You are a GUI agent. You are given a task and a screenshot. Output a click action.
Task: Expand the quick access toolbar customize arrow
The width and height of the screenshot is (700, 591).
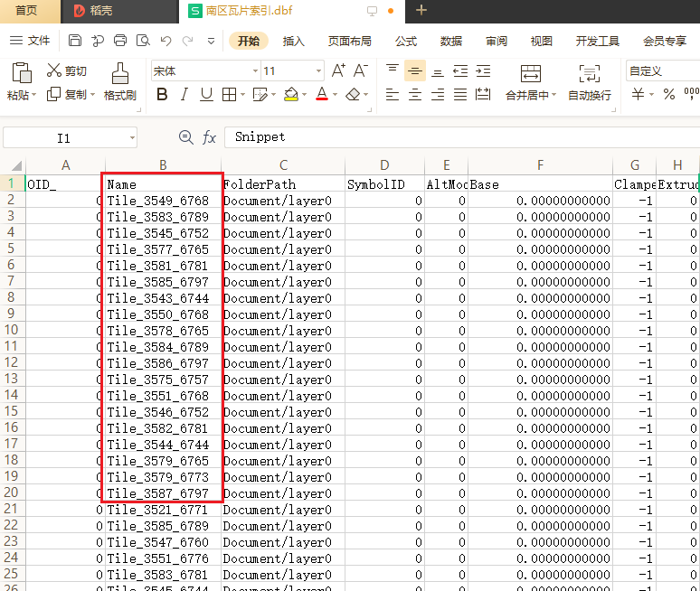click(211, 41)
